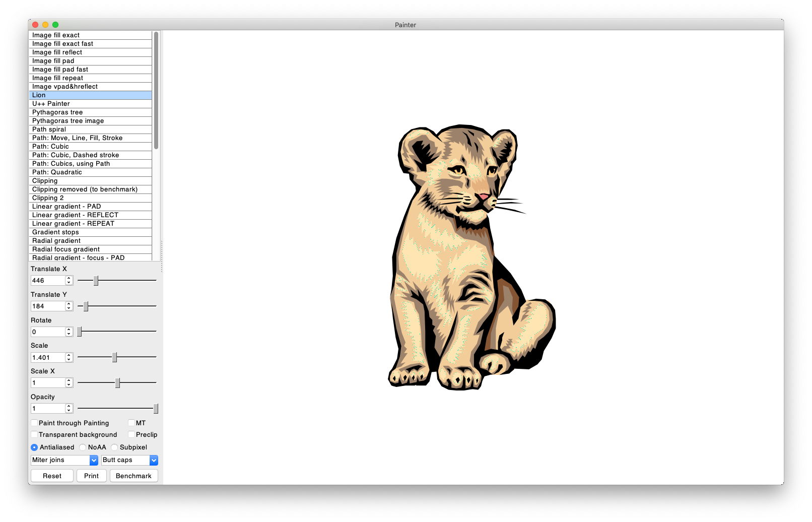Image resolution: width=812 pixels, height=522 pixels.
Task: Switch rendering to Subpixel mode
Action: (114, 447)
